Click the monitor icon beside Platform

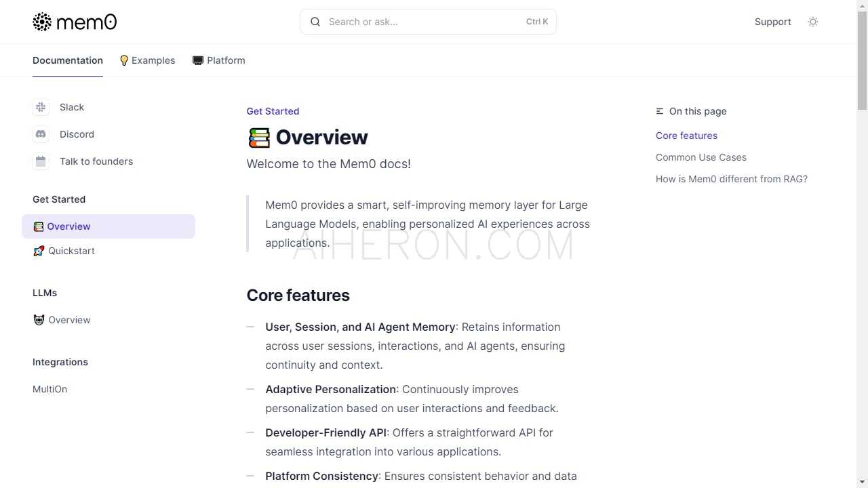[198, 60]
